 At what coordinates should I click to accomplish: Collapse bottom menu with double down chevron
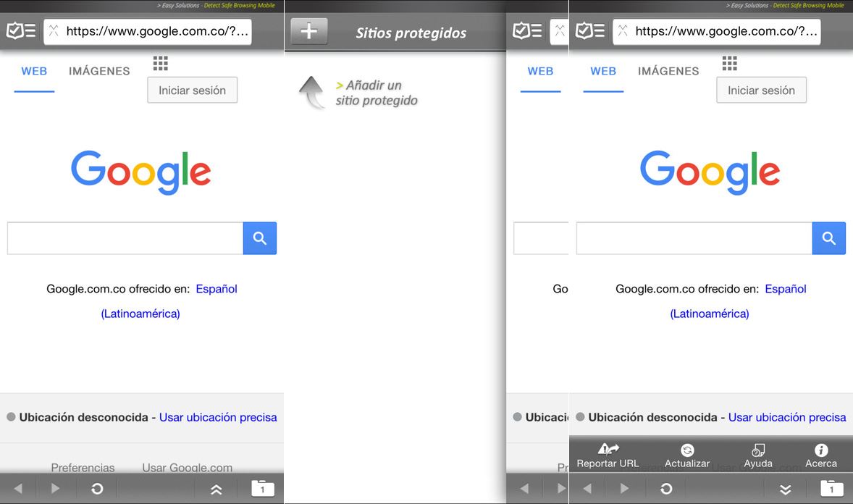785,490
